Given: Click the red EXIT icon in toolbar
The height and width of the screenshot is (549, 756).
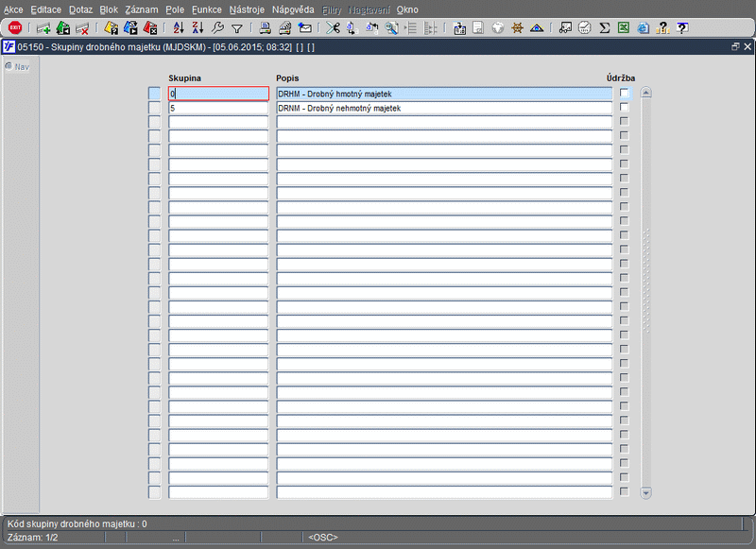Looking at the screenshot, I should point(15,28).
